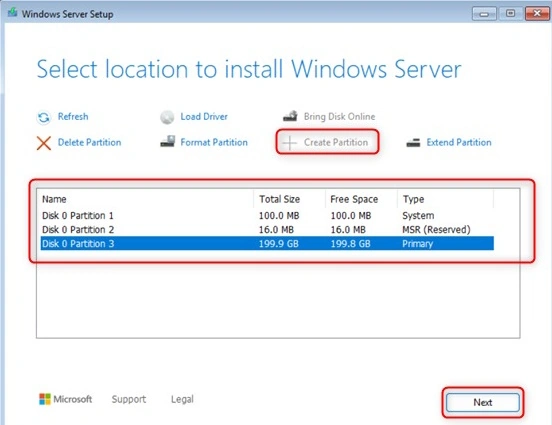Screen dimensions: 552x425
Task: Click the Total Size column header
Action: pyautogui.click(x=289, y=199)
